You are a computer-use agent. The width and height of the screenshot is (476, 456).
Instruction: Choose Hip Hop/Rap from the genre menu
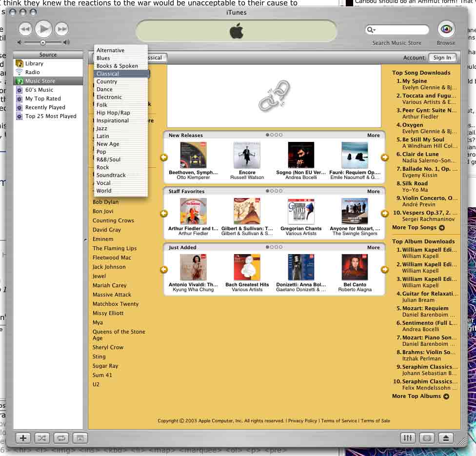(121, 113)
